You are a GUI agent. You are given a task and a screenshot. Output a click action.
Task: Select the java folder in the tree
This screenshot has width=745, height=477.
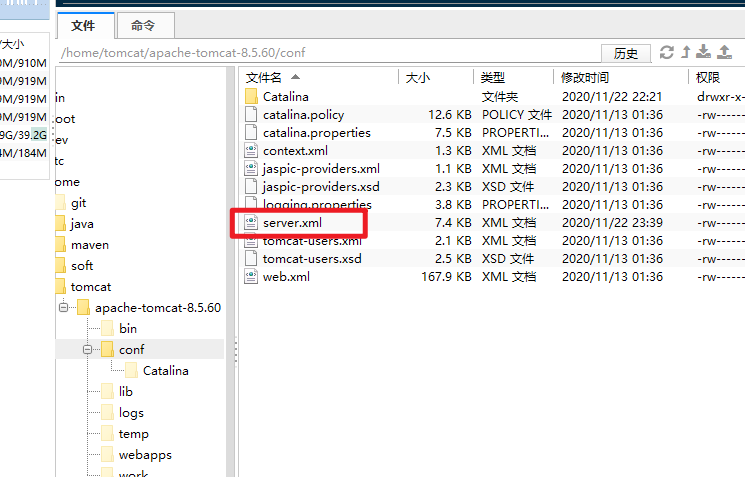[82, 224]
